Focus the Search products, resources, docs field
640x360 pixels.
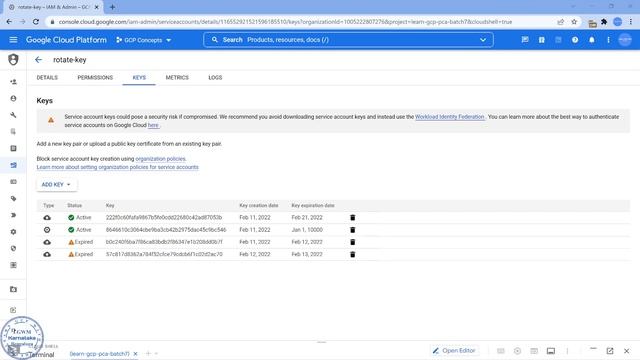348,40
